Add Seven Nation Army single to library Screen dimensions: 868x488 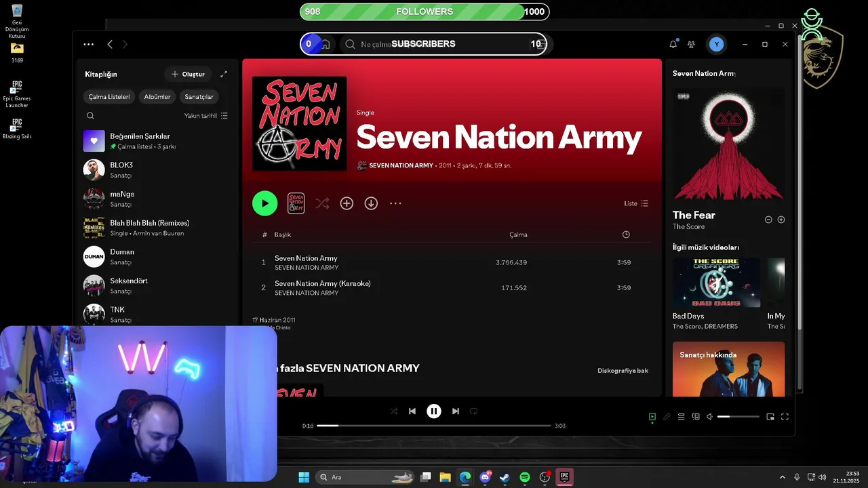point(347,203)
